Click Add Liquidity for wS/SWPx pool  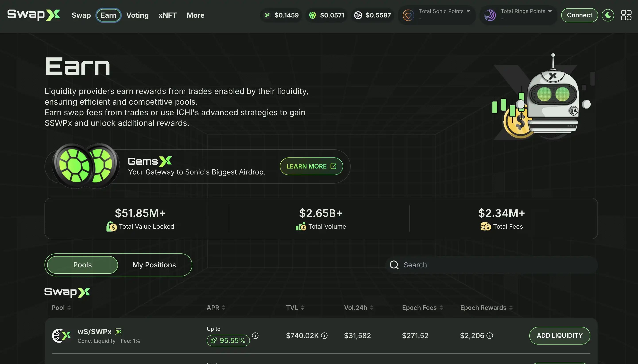coord(559,335)
